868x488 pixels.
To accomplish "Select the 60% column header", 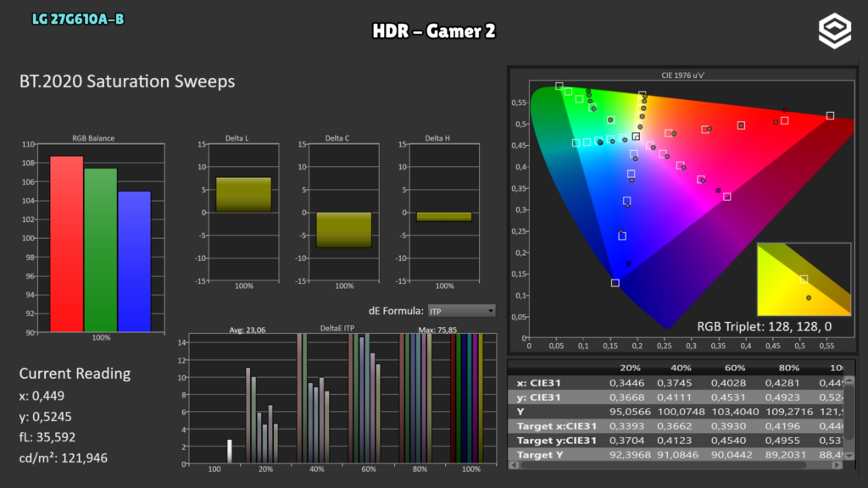I will tap(735, 368).
